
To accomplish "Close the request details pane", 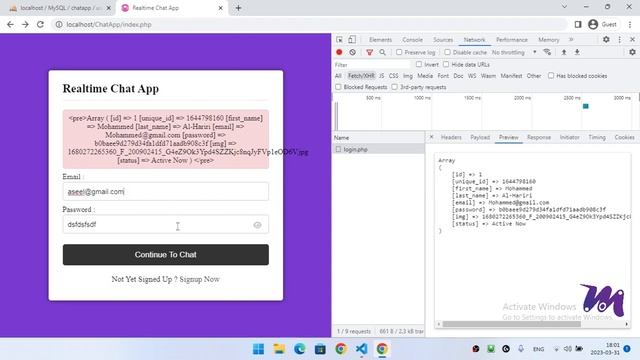I will pos(431,137).
